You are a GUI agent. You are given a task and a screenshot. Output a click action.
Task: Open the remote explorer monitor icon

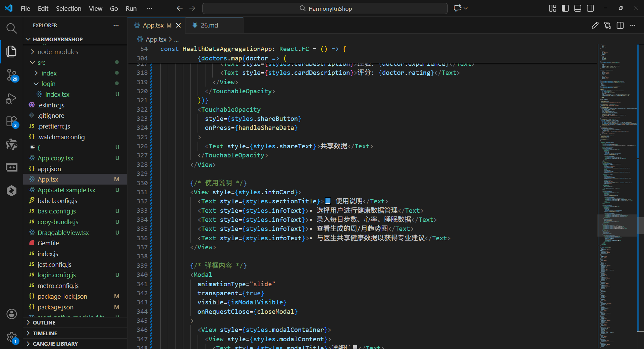click(x=11, y=167)
